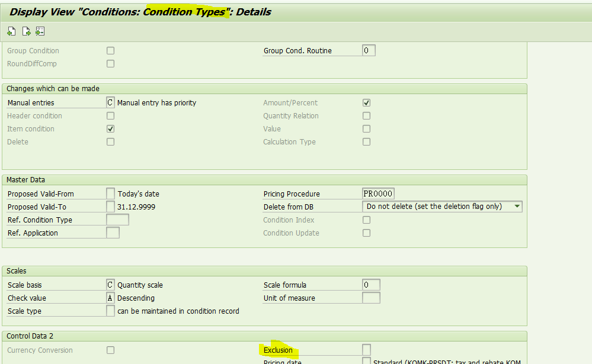The height and width of the screenshot is (364, 592).
Task: Click the Pricing Procedure input field
Action: pos(379,193)
